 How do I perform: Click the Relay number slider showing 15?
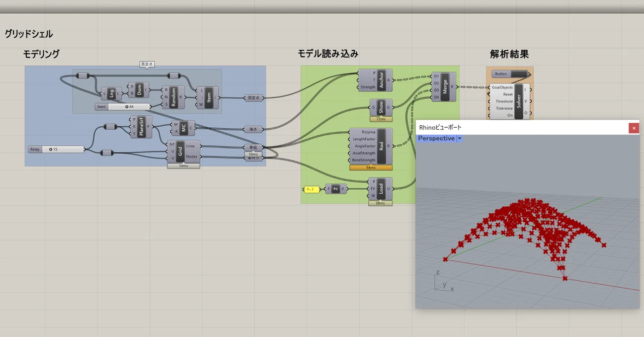point(56,149)
